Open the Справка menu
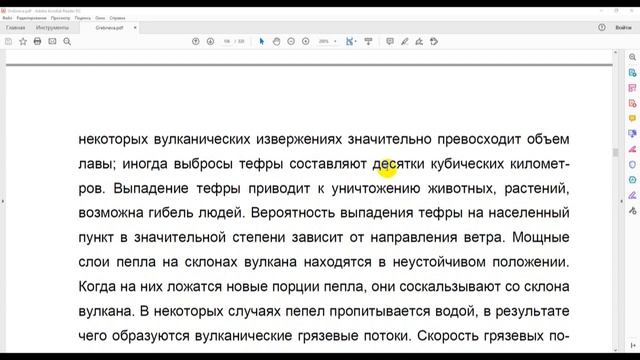Viewport: 640px width, 360px height. click(117, 18)
